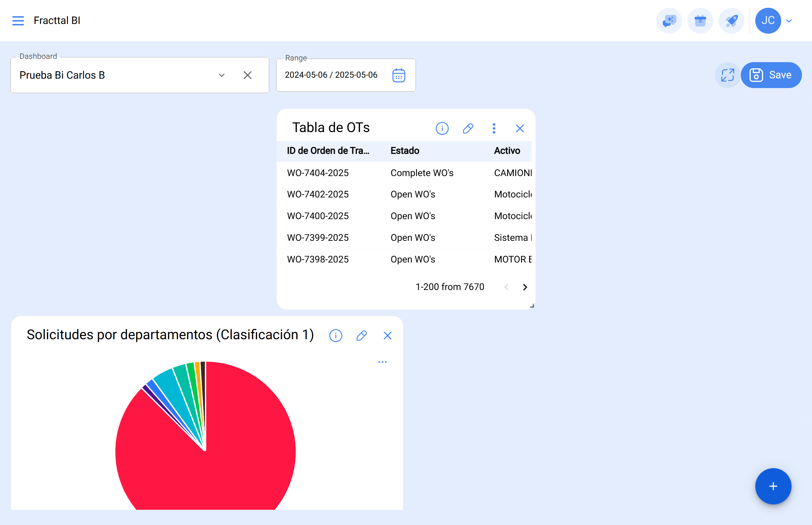Screen dimensions: 812x525
Task: Open Tabla de OTs three-dot options menu
Action: pos(494,128)
